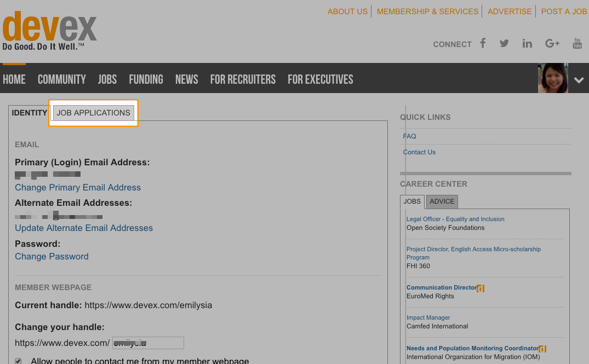Click the Post a Job link

pyautogui.click(x=564, y=11)
